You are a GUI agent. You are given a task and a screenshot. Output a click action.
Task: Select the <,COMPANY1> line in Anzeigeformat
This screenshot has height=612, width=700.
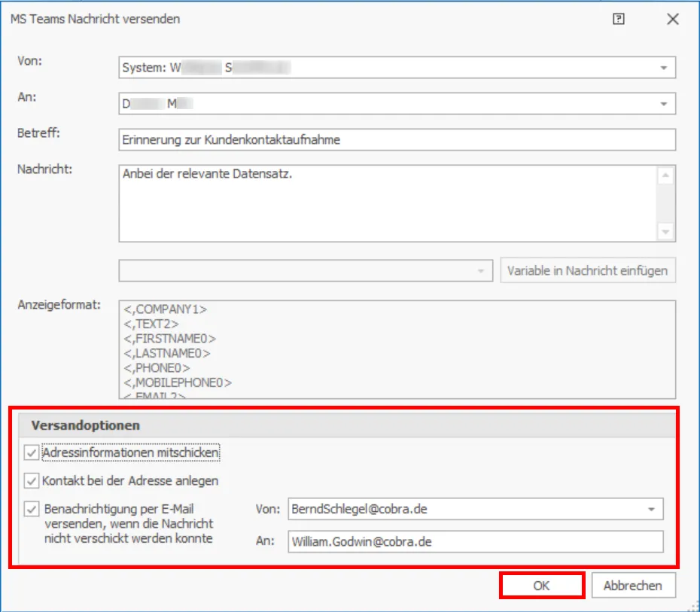(x=165, y=309)
